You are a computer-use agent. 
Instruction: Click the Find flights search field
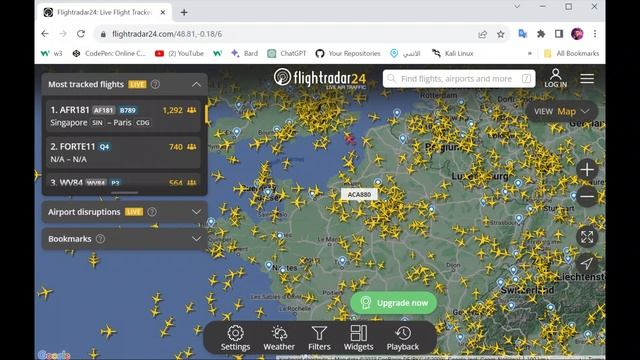459,78
